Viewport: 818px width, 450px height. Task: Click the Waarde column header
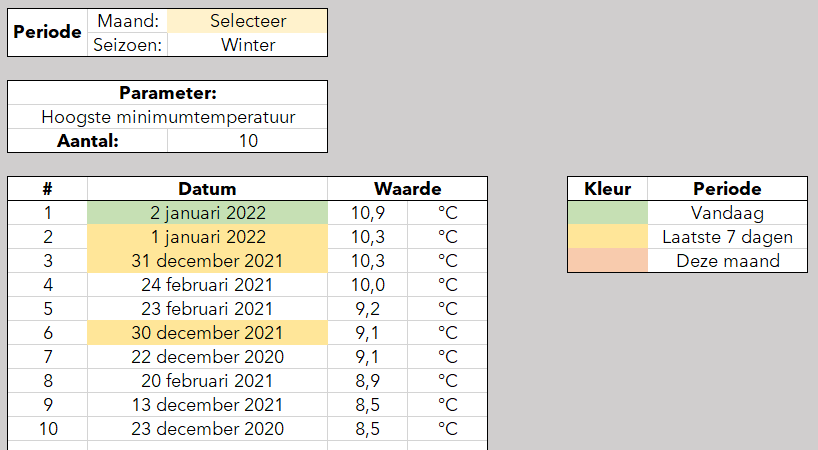coord(407,189)
